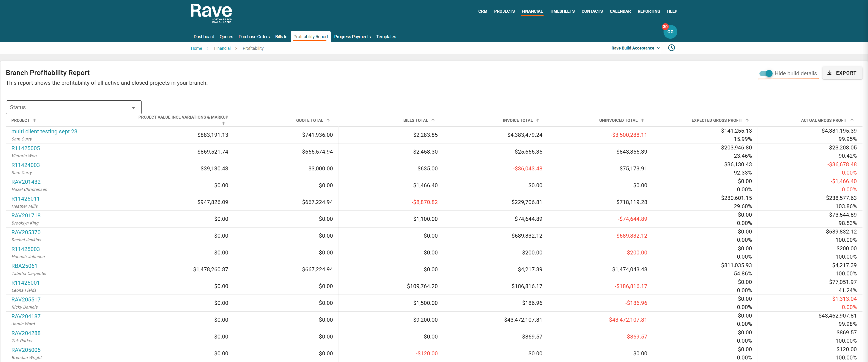Click the Rave logo
The image size is (868, 362).
click(x=211, y=13)
